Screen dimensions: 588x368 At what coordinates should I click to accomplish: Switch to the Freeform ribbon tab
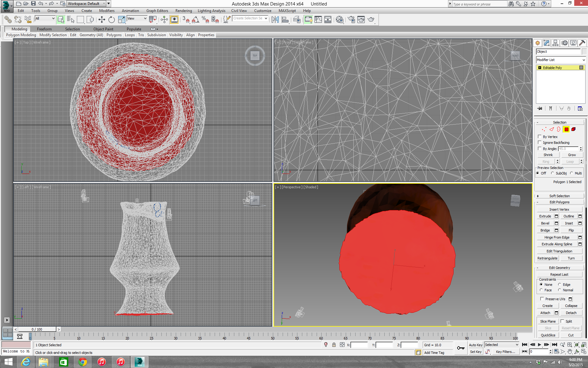44,29
